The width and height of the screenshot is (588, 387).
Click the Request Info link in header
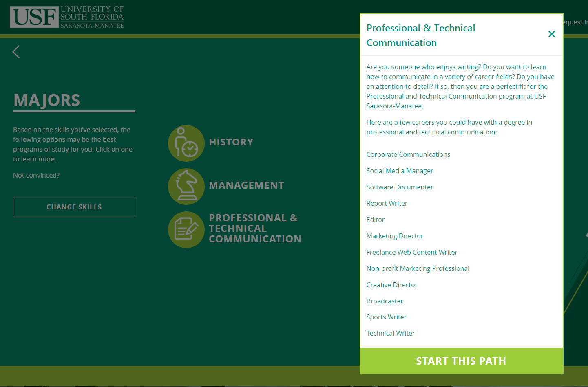[x=575, y=22]
